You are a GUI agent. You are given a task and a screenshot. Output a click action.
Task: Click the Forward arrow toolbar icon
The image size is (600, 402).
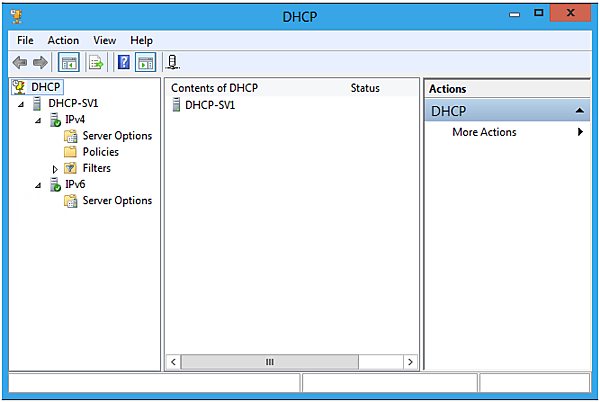(40, 62)
